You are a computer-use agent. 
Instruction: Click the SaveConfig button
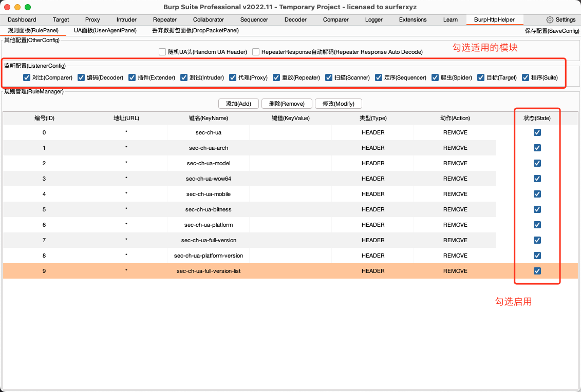[552, 31]
